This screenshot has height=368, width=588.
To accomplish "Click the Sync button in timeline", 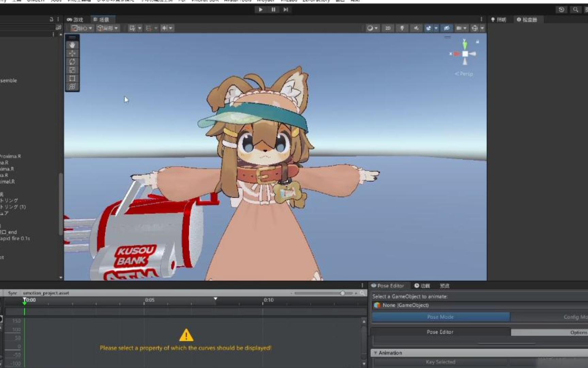I will [x=13, y=293].
